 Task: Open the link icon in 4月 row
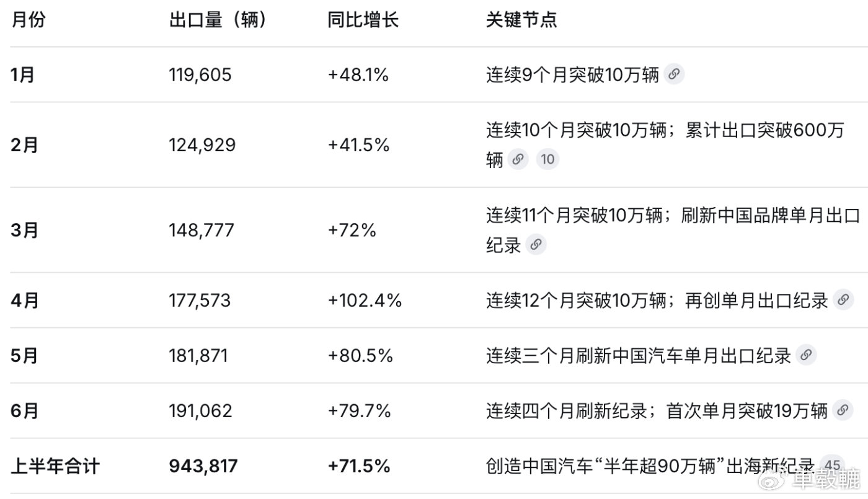point(843,301)
